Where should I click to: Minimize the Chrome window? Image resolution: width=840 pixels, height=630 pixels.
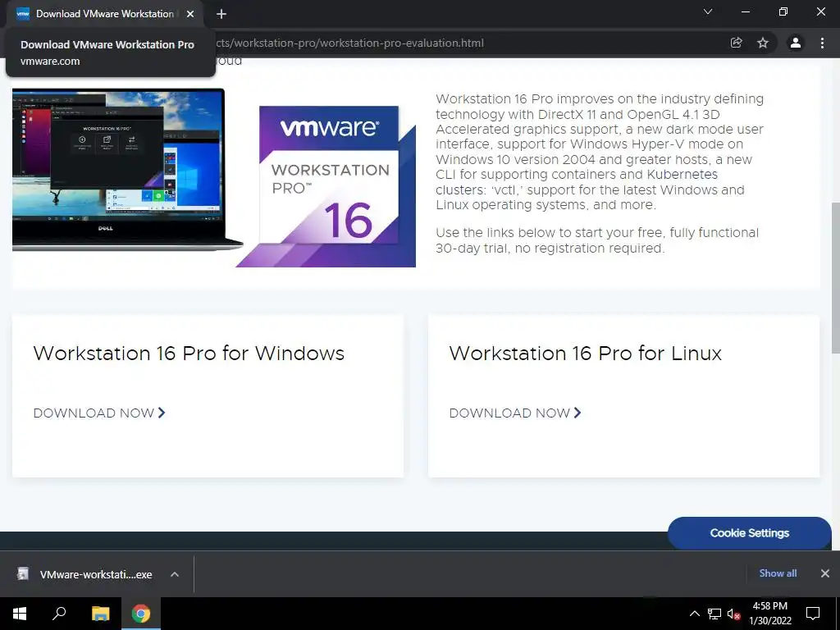745,11
